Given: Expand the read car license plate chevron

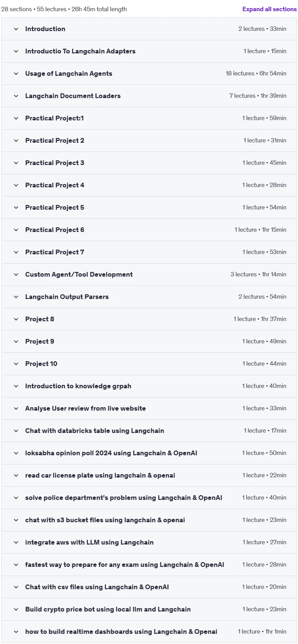Looking at the screenshot, I should click(16, 476).
